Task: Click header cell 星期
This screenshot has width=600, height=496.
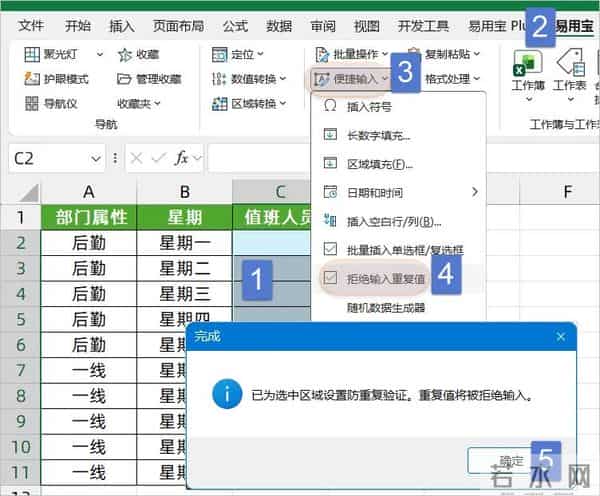Action: click(x=184, y=217)
